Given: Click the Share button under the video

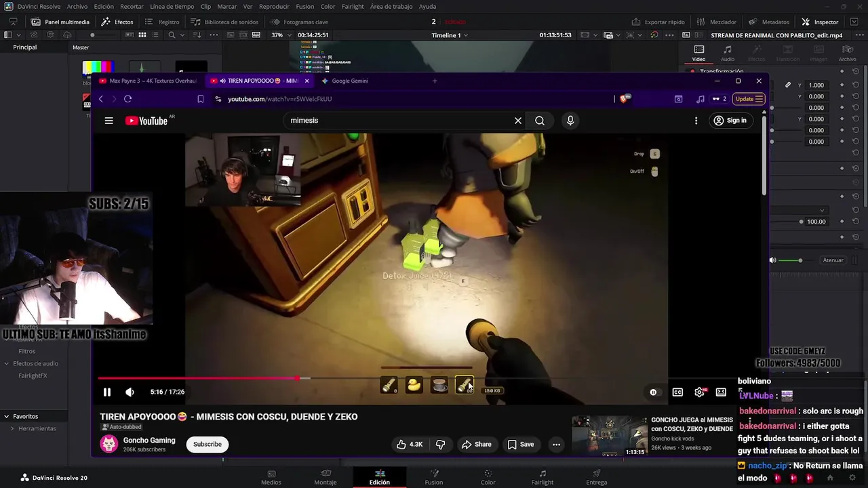Looking at the screenshot, I should pos(476,444).
